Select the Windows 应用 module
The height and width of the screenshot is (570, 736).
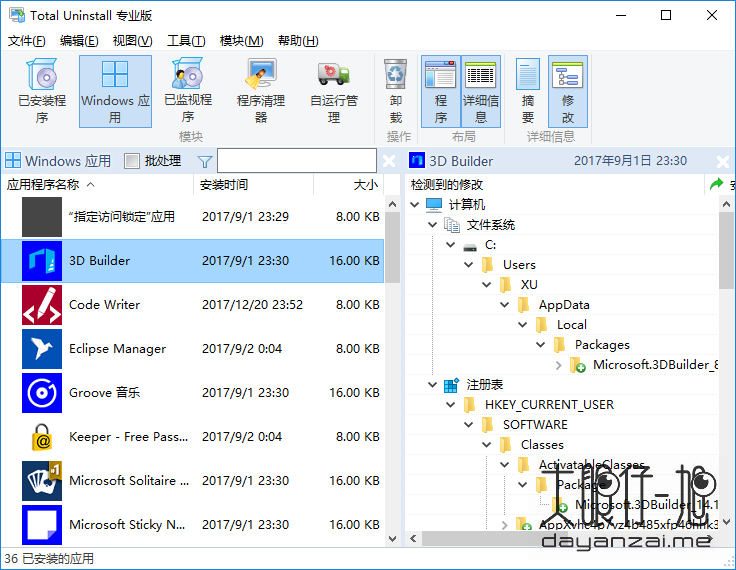115,91
